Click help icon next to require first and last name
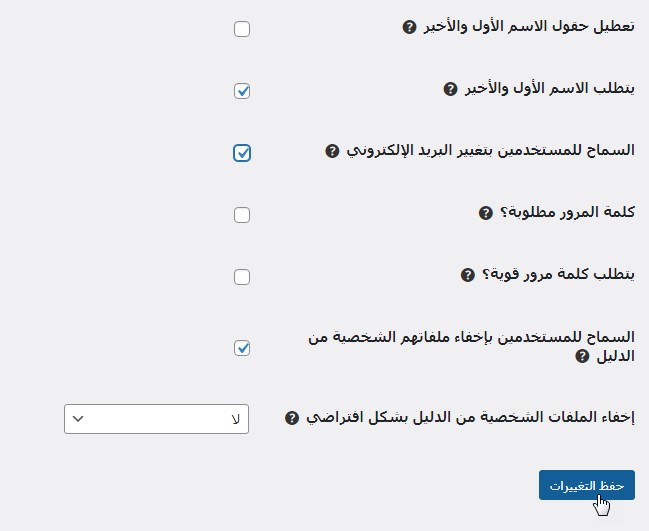This screenshot has width=649, height=531. [x=450, y=89]
